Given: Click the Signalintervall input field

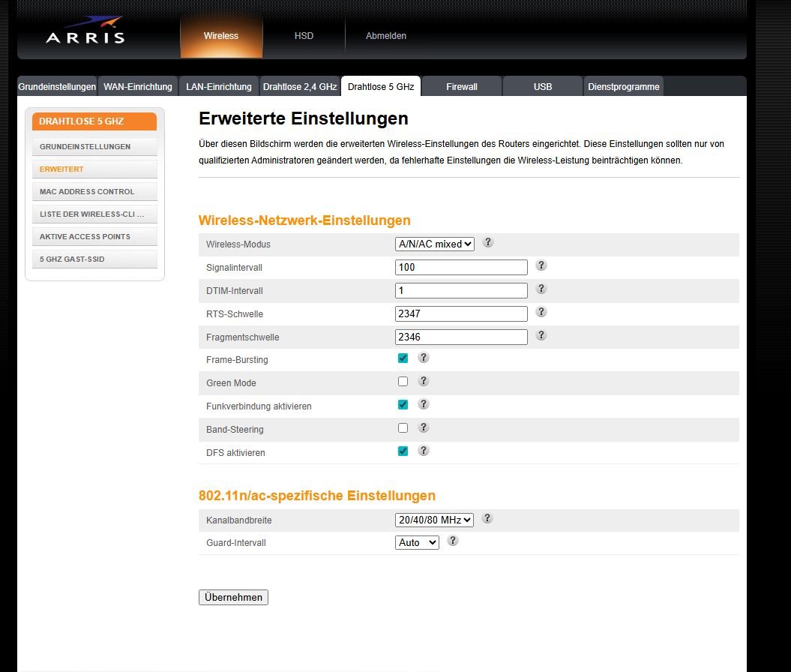Looking at the screenshot, I should point(461,268).
